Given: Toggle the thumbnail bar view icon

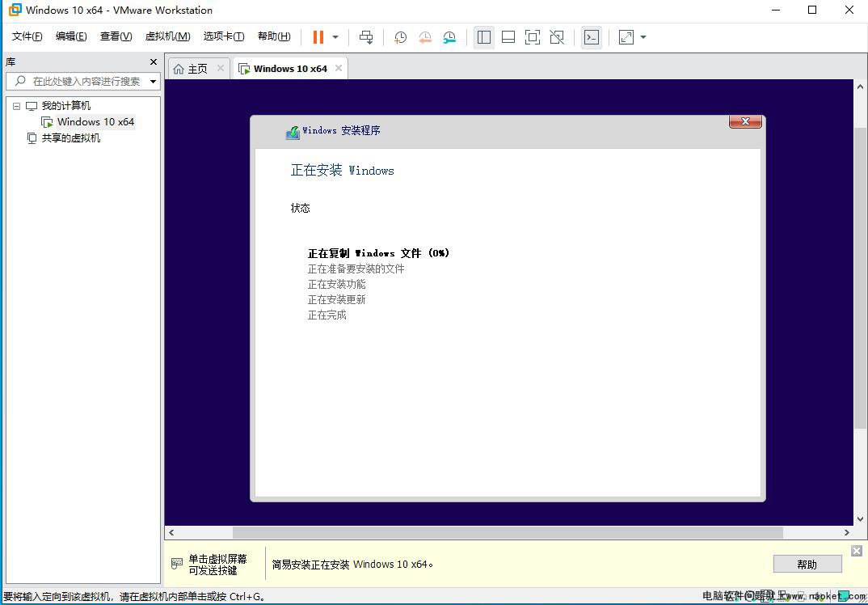Looking at the screenshot, I should pos(508,37).
